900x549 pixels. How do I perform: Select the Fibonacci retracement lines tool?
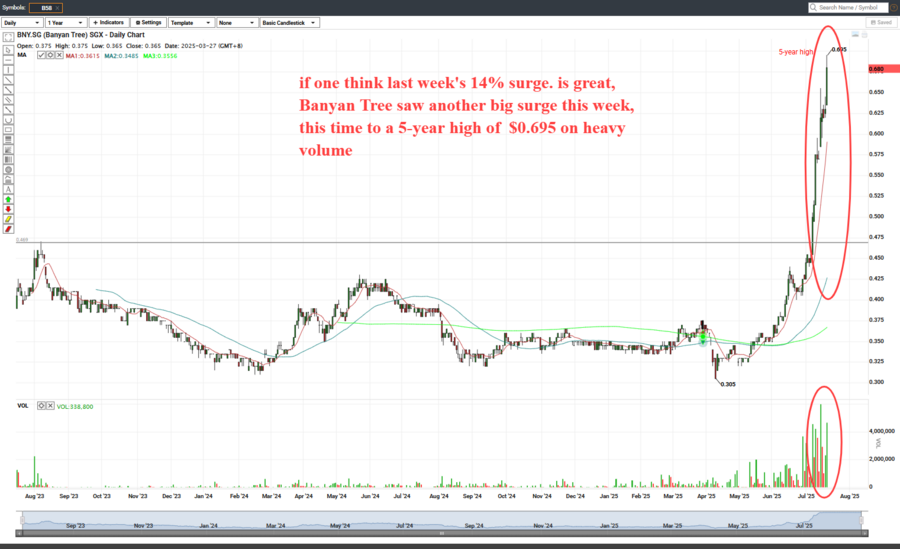click(8, 140)
